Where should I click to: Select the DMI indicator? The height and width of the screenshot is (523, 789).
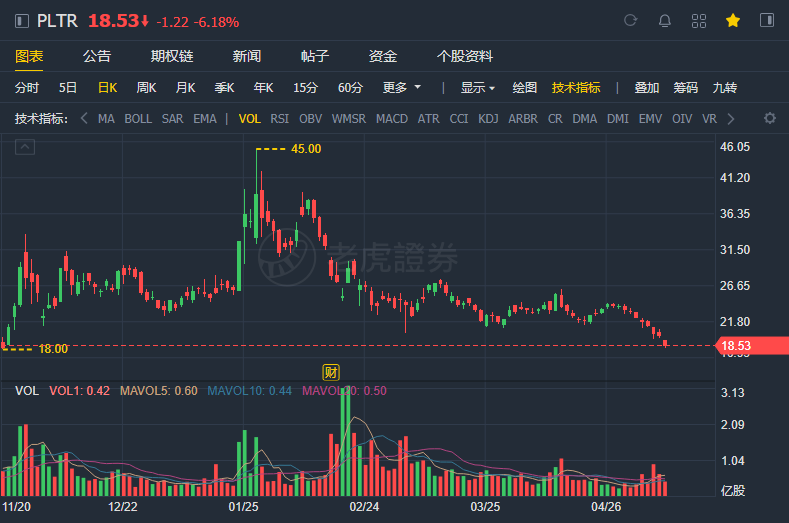617,119
